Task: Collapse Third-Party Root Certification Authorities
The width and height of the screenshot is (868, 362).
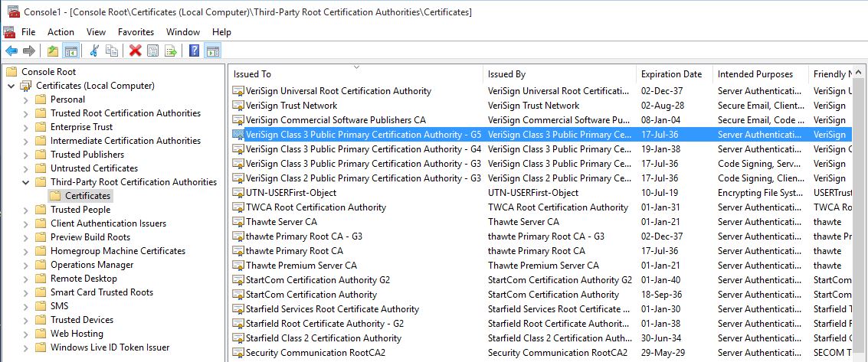Action: [25, 182]
